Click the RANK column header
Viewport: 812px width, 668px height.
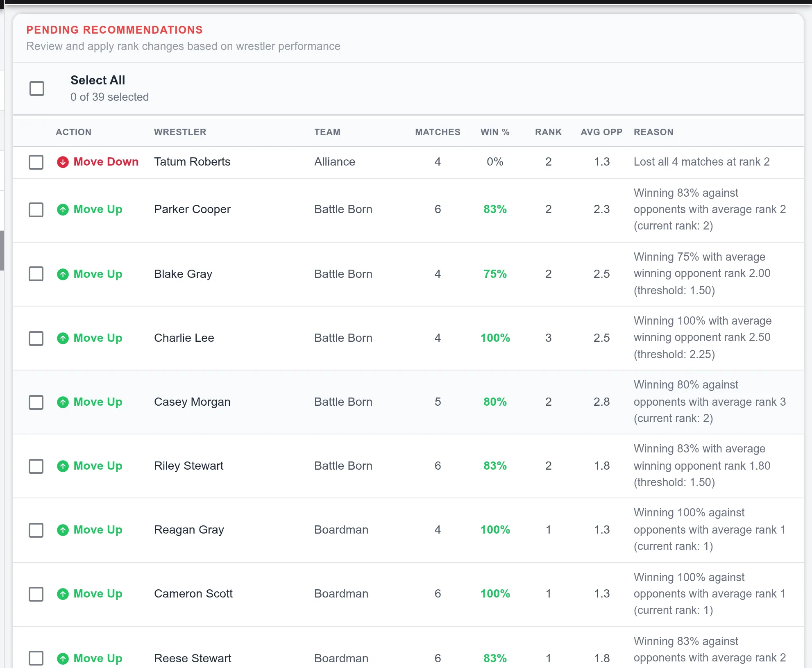[548, 132]
